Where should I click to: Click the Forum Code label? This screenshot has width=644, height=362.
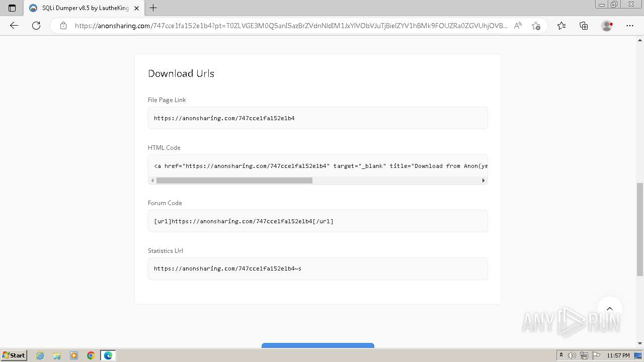[165, 203]
